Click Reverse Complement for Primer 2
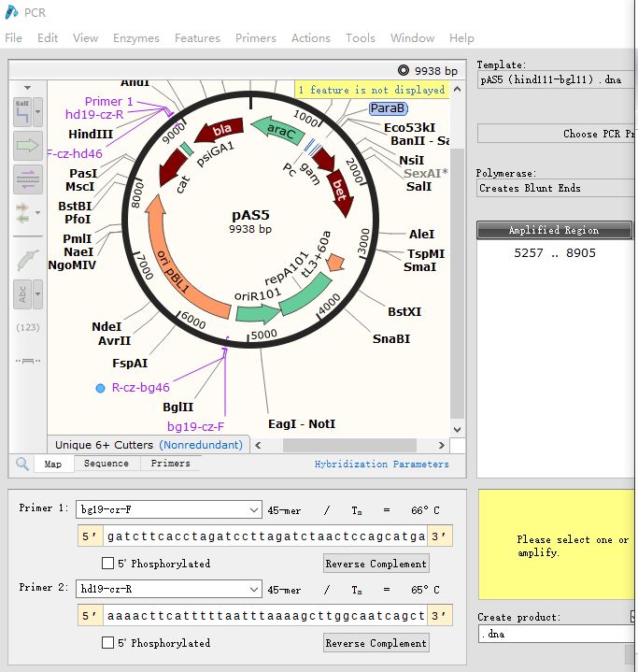The width and height of the screenshot is (638, 672). (376, 643)
